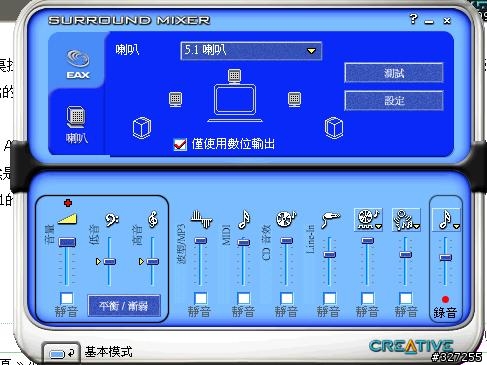Click the bass clef 低音 icon
Image resolution: width=487 pixels, height=365 pixels.
(112, 220)
